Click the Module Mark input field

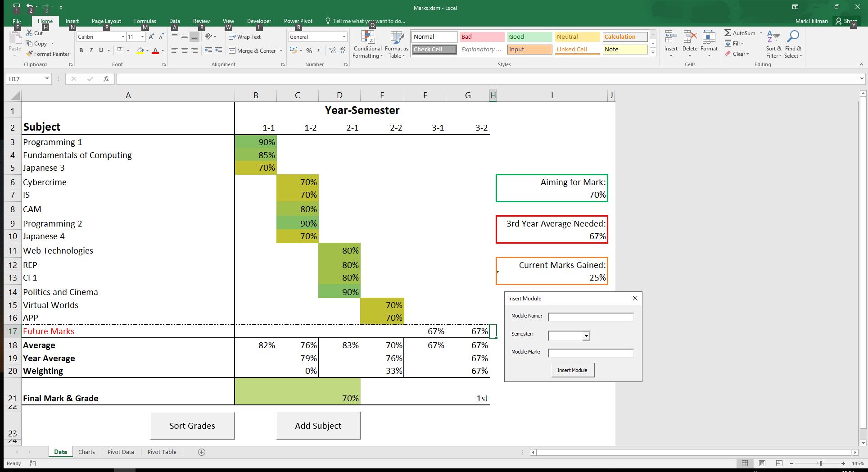[x=591, y=353]
